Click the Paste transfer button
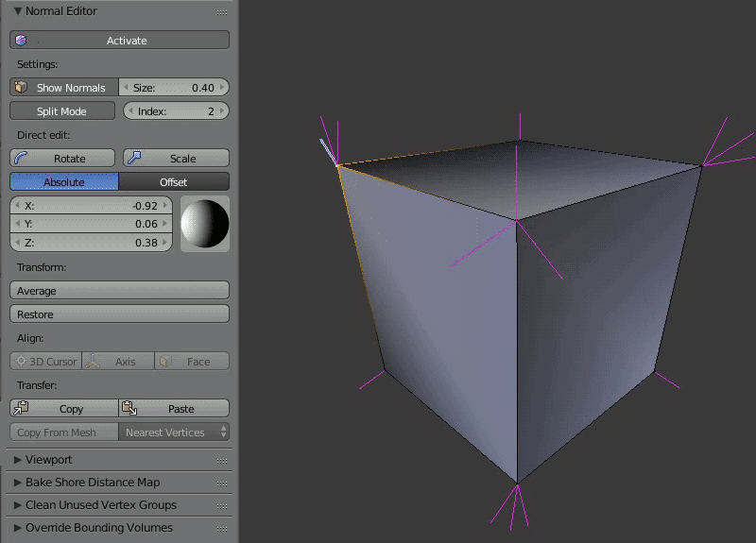Image resolution: width=756 pixels, height=543 pixels. (174, 408)
